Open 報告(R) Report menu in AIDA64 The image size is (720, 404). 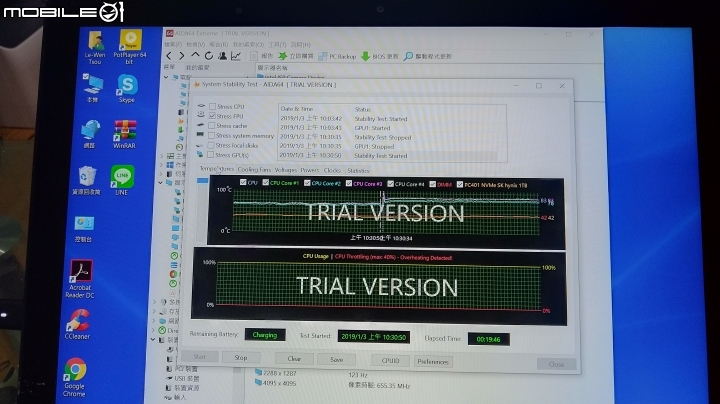pyautogui.click(x=219, y=44)
